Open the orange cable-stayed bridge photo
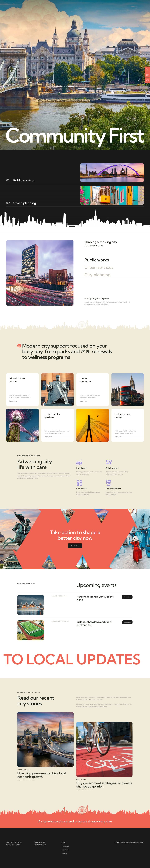150x868 pixels. (92, 425)
